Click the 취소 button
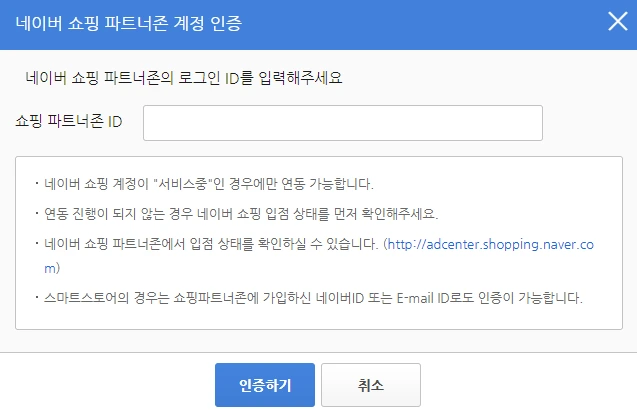Image resolution: width=637 pixels, height=413 pixels. point(371,385)
